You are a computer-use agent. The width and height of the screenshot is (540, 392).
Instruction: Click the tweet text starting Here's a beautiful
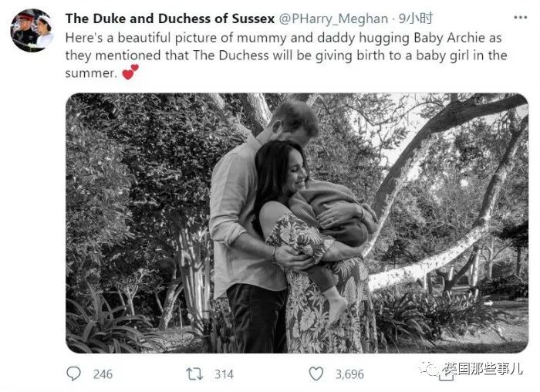pyautogui.click(x=286, y=55)
